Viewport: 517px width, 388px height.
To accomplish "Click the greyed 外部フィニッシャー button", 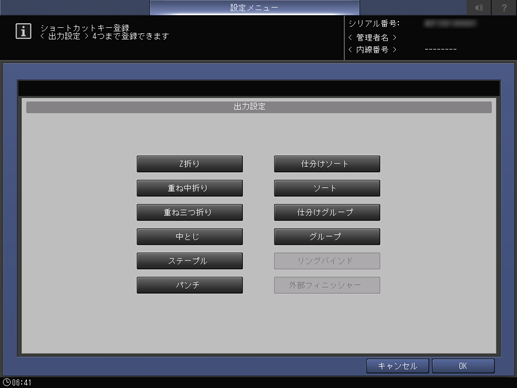I will coord(327,285).
